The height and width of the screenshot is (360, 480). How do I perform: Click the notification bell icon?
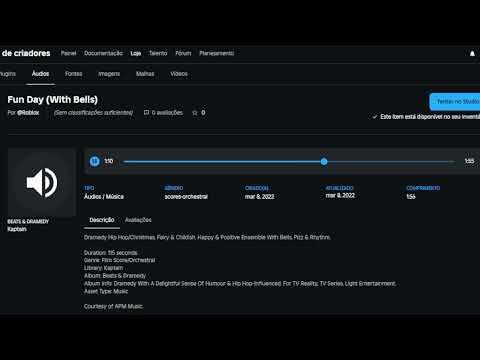click(472, 53)
